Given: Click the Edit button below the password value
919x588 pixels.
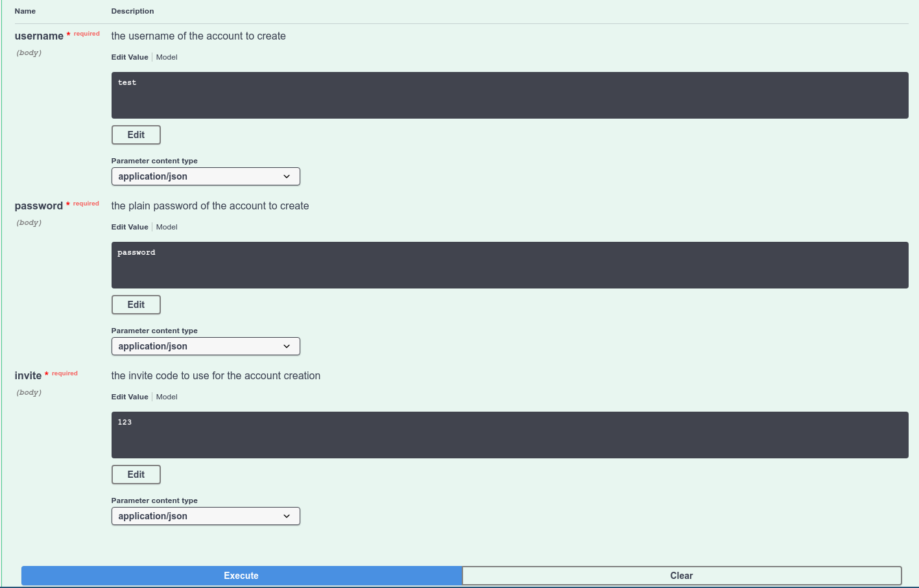Looking at the screenshot, I should tap(136, 305).
